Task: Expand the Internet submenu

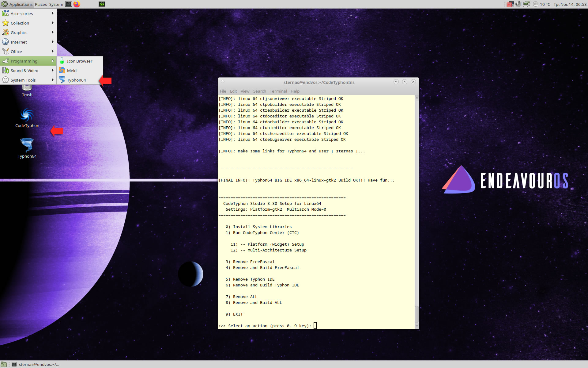Action: 28,42
